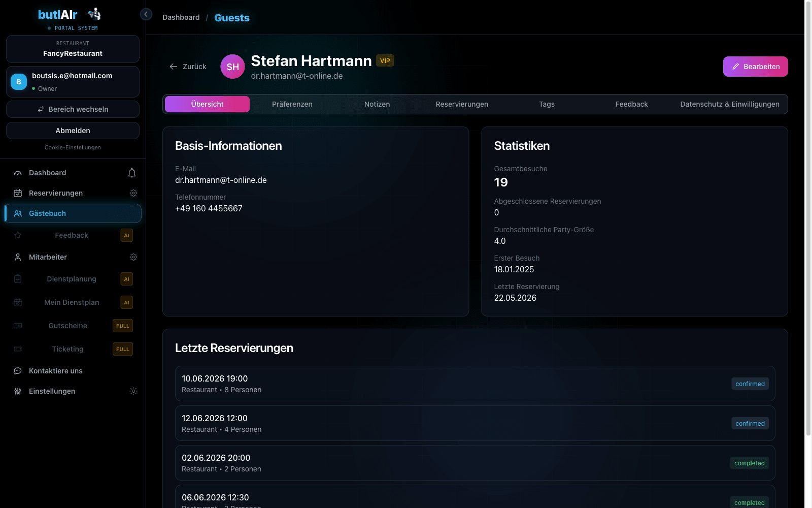Open the gear settings next to Mitarbeiter
This screenshot has width=812, height=508.
pyautogui.click(x=133, y=257)
